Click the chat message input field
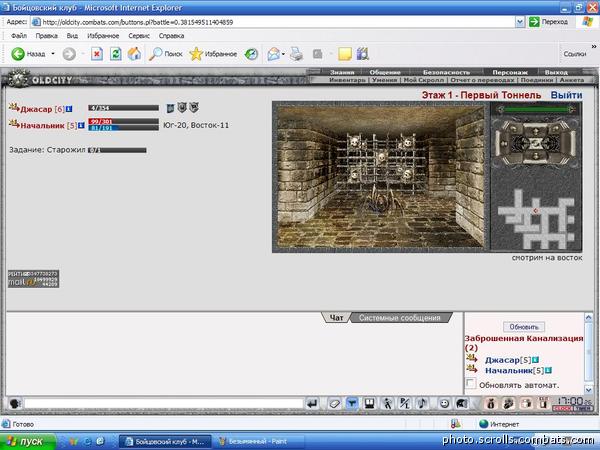 tap(164, 403)
